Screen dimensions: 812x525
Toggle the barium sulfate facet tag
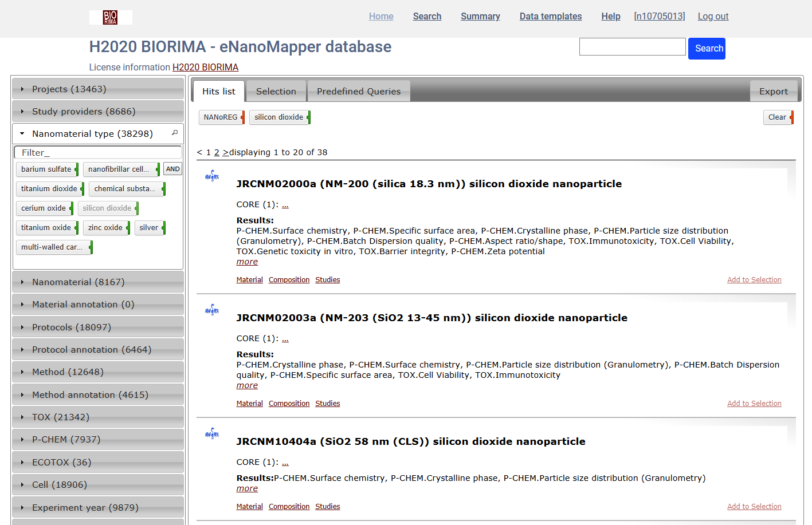pyautogui.click(x=46, y=169)
